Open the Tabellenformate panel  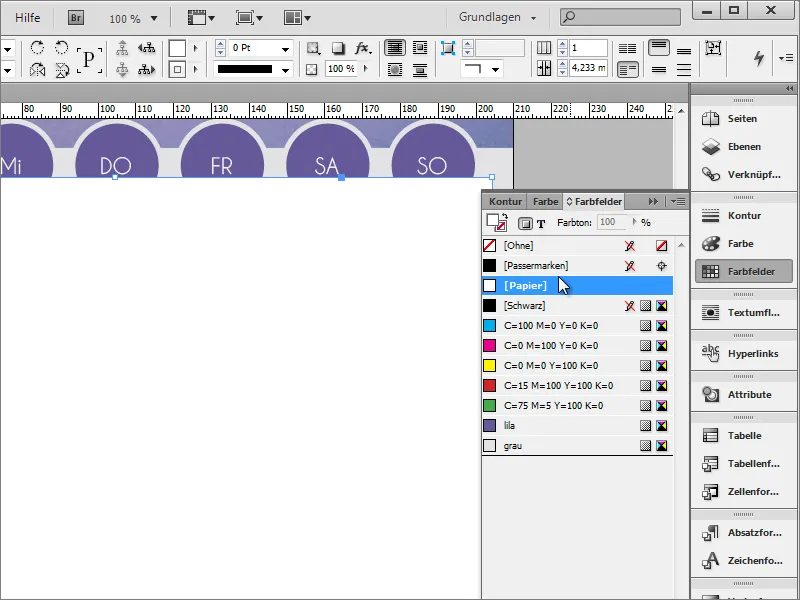pyautogui.click(x=743, y=463)
